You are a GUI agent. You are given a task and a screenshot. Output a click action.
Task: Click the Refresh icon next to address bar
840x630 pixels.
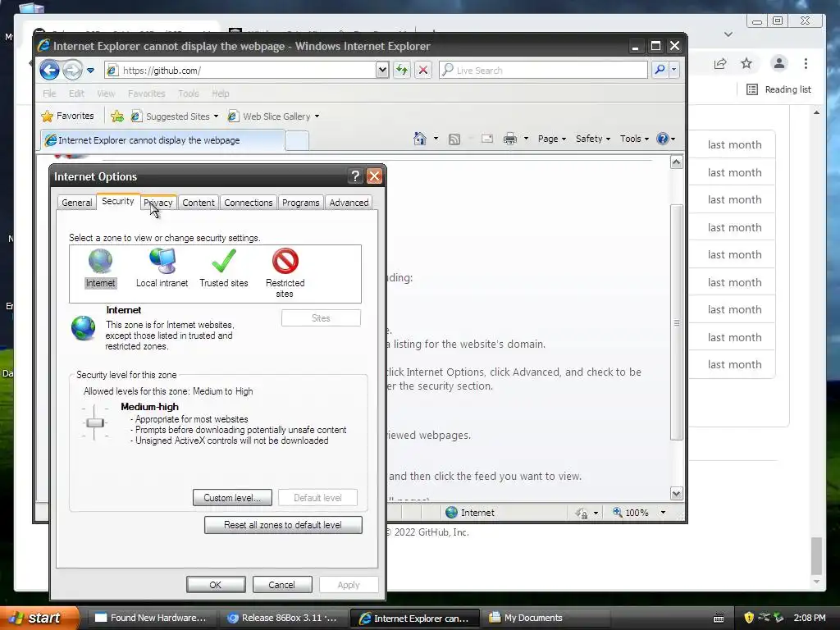(402, 70)
